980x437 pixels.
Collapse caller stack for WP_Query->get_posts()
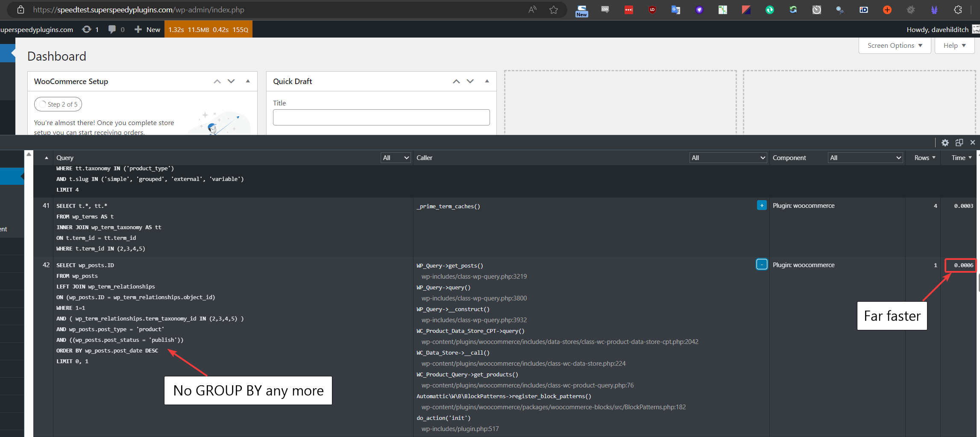coord(762,264)
